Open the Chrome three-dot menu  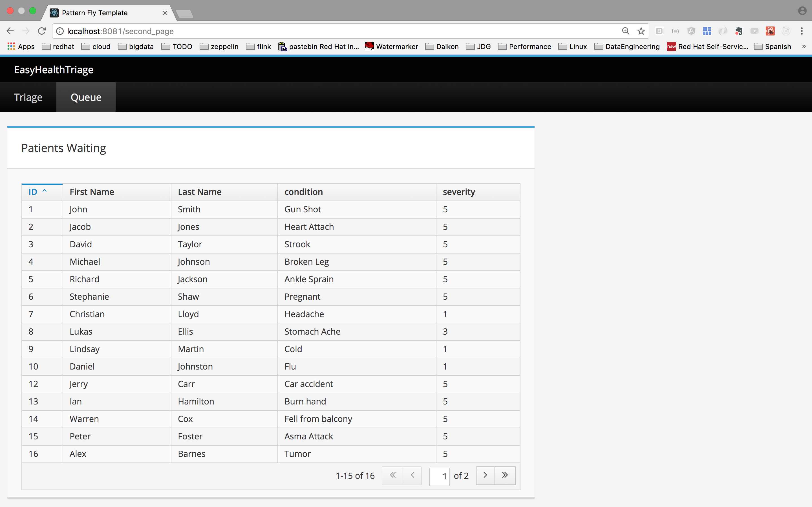(802, 31)
